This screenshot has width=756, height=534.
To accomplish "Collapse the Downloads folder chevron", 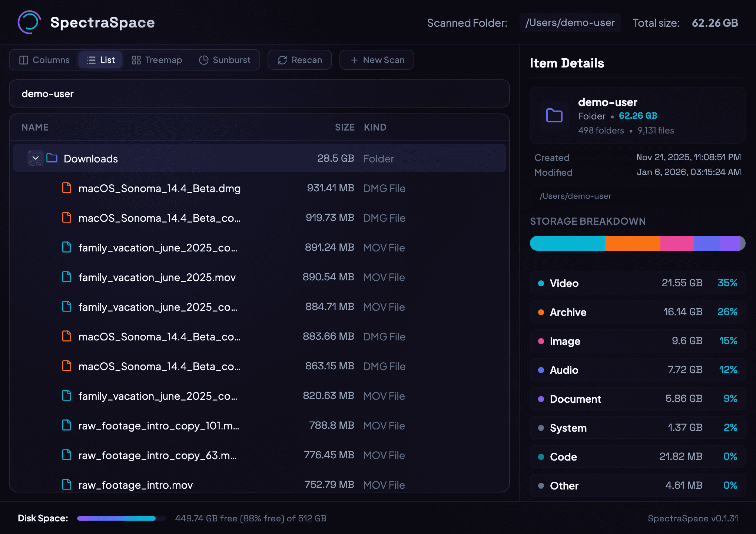I will click(36, 158).
